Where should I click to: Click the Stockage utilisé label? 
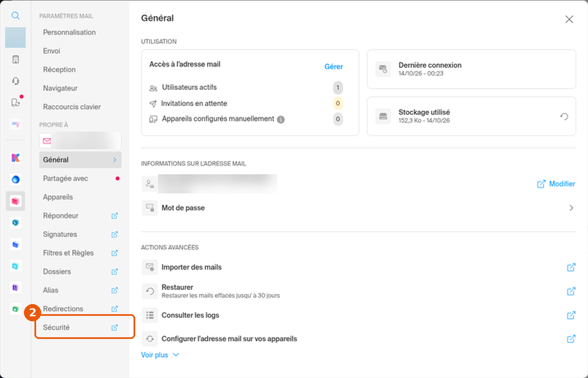[x=424, y=112]
